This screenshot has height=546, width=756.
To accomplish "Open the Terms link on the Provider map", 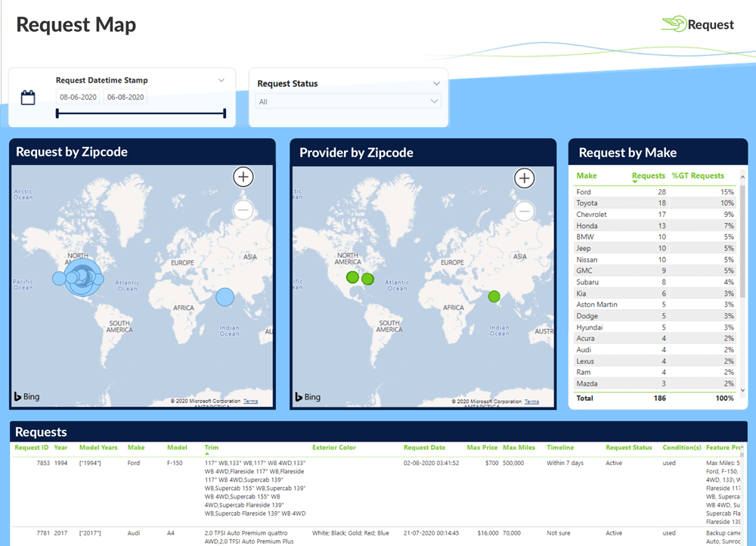I will point(531,401).
